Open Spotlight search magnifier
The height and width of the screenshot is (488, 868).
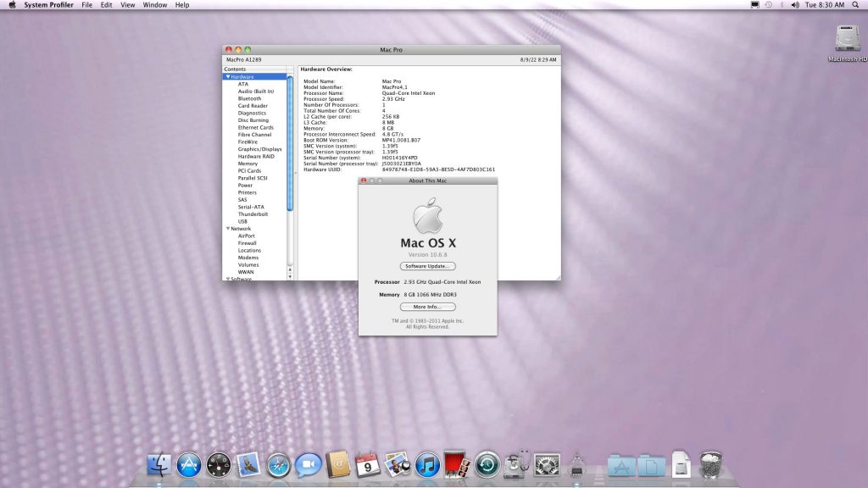click(855, 5)
